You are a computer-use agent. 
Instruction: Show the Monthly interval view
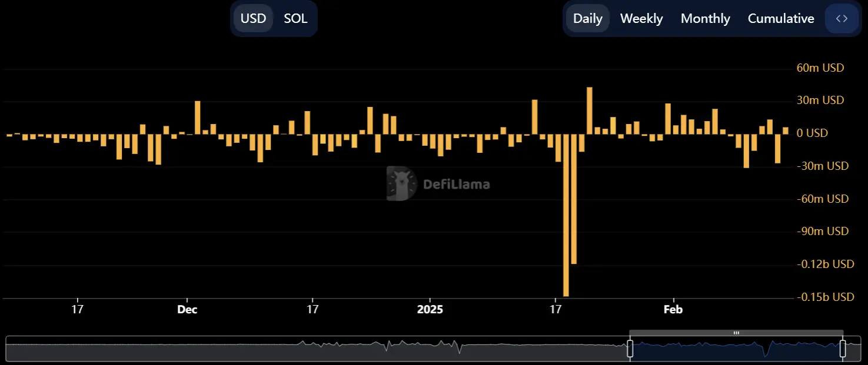tap(705, 19)
